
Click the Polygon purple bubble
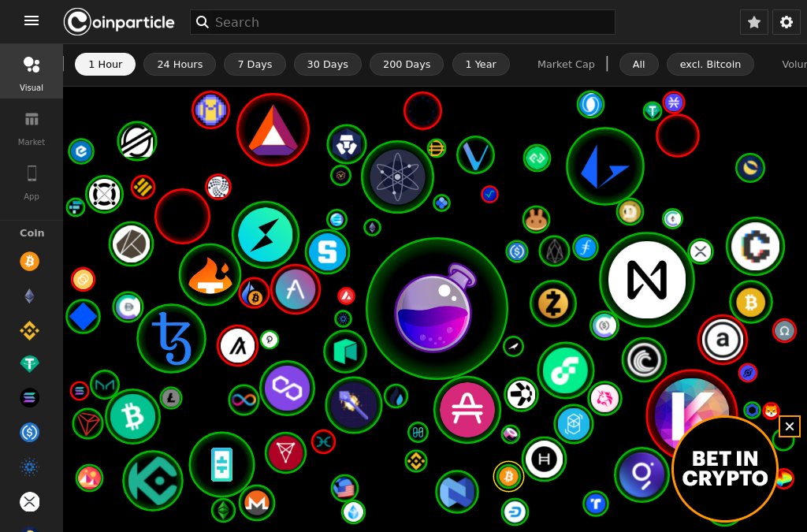point(287,388)
